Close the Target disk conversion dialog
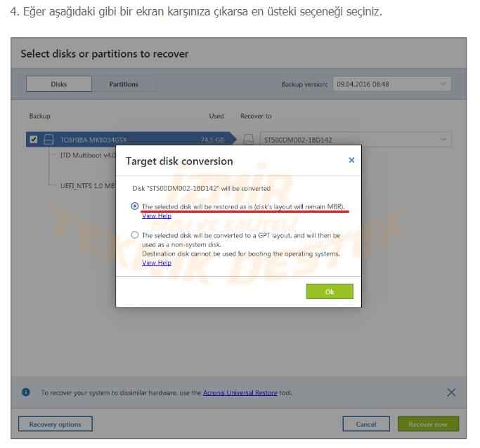This screenshot has width=480, height=448. click(x=351, y=160)
